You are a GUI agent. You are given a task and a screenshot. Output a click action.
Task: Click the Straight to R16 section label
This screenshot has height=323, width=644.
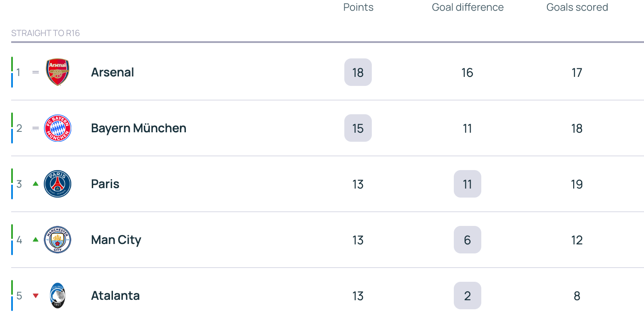point(46,33)
